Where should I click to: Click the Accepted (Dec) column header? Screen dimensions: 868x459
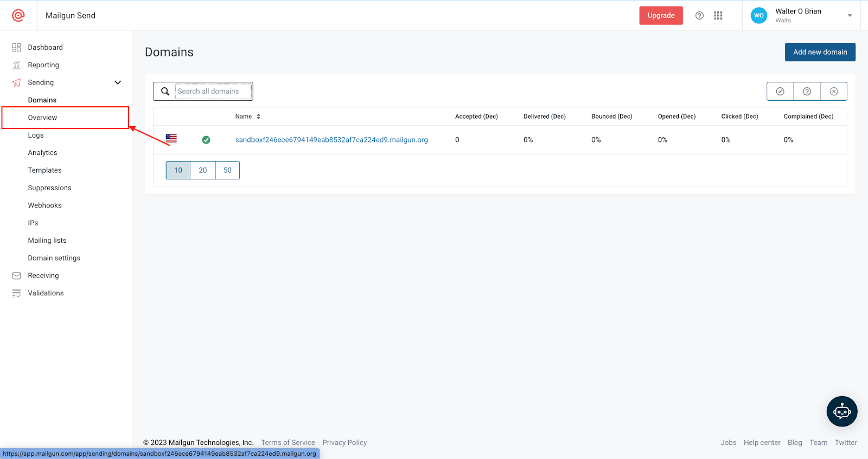476,117
